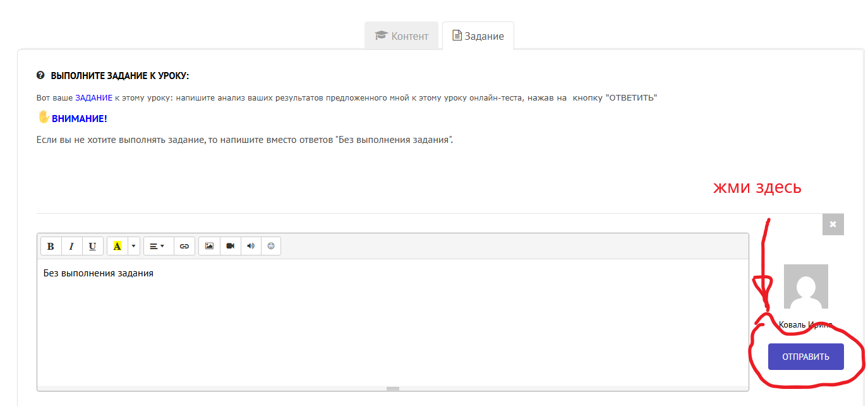Screen dimensions: 868x406
Task: Expand the paragraph alignment dropdown
Action: pos(158,247)
